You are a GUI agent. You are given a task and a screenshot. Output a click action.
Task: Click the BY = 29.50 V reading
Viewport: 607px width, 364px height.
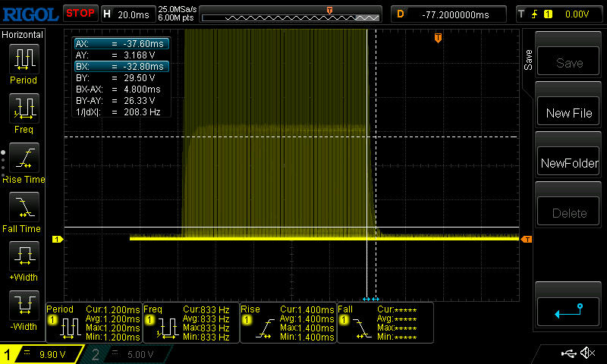(115, 78)
